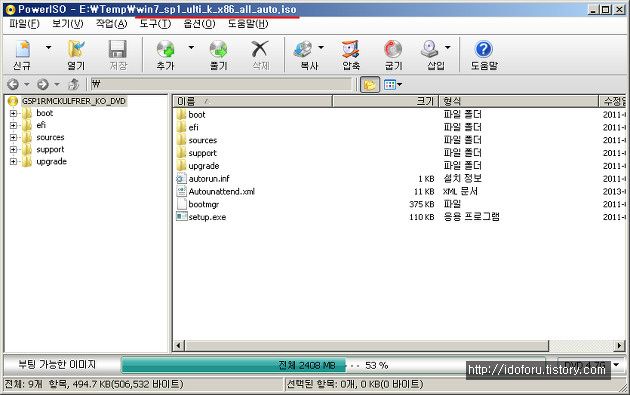Click the Help (도움말) toolbar icon
This screenshot has height=395, width=630.
[x=484, y=50]
